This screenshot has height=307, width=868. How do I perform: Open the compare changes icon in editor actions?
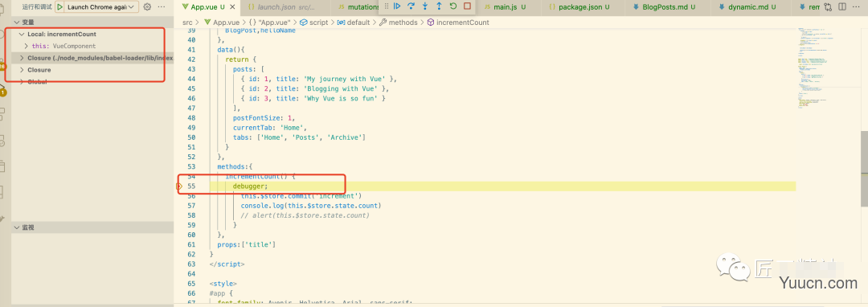click(x=828, y=7)
